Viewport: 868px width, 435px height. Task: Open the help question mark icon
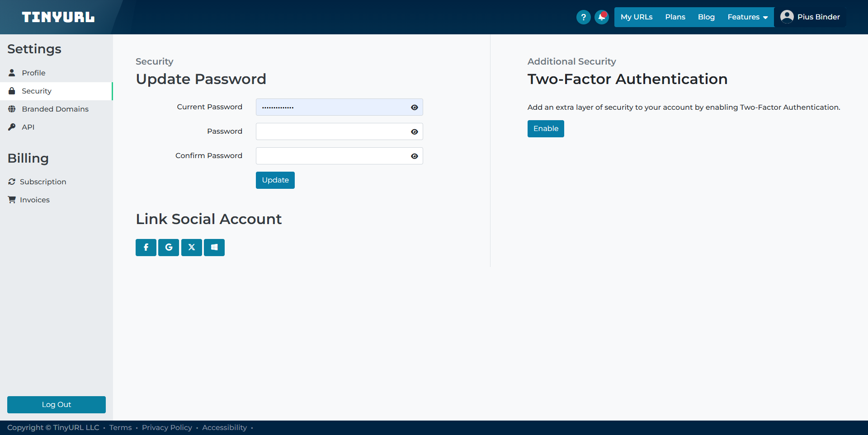pos(583,17)
